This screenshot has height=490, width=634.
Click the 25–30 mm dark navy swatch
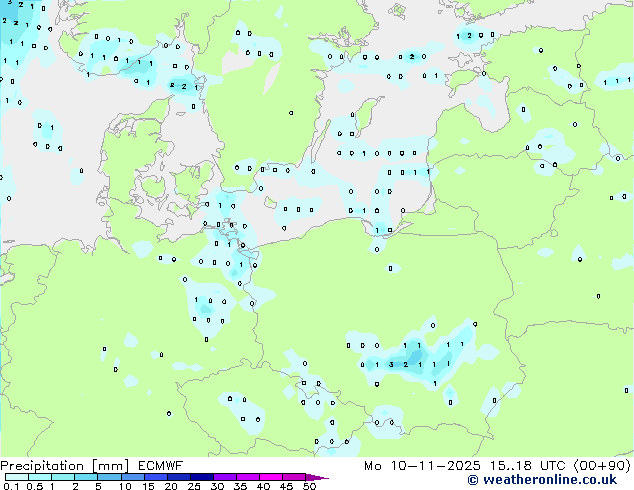(x=202, y=477)
